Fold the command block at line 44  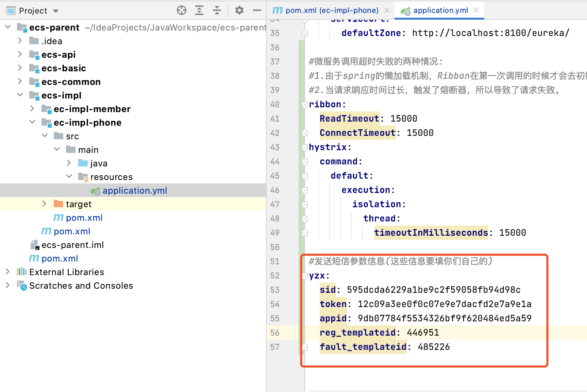point(305,162)
